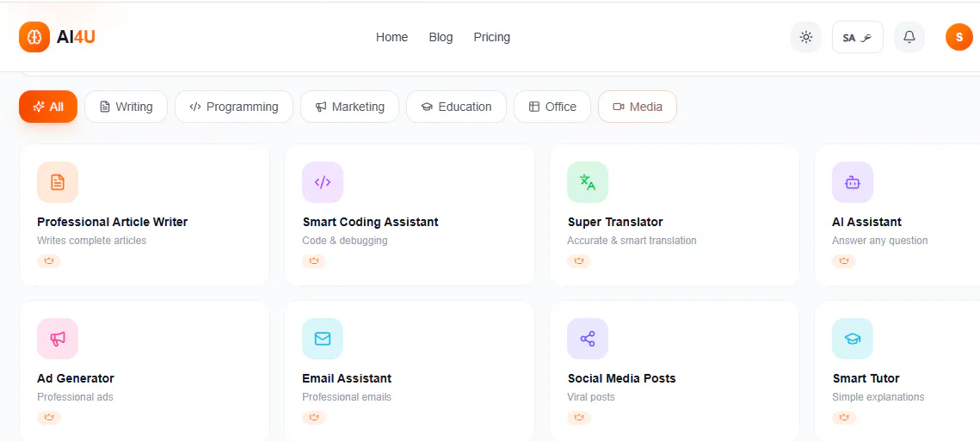This screenshot has width=980, height=441.
Task: Open Professional Article Writer tool title
Action: tap(113, 222)
